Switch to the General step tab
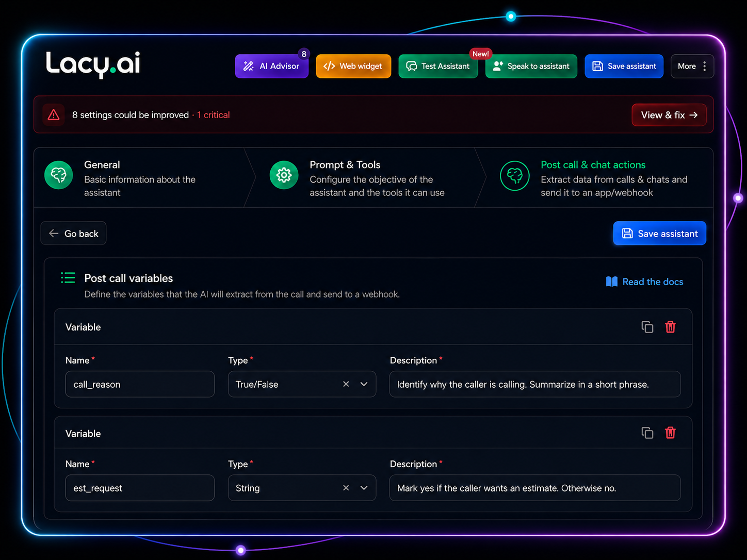The height and width of the screenshot is (560, 747). click(x=139, y=178)
